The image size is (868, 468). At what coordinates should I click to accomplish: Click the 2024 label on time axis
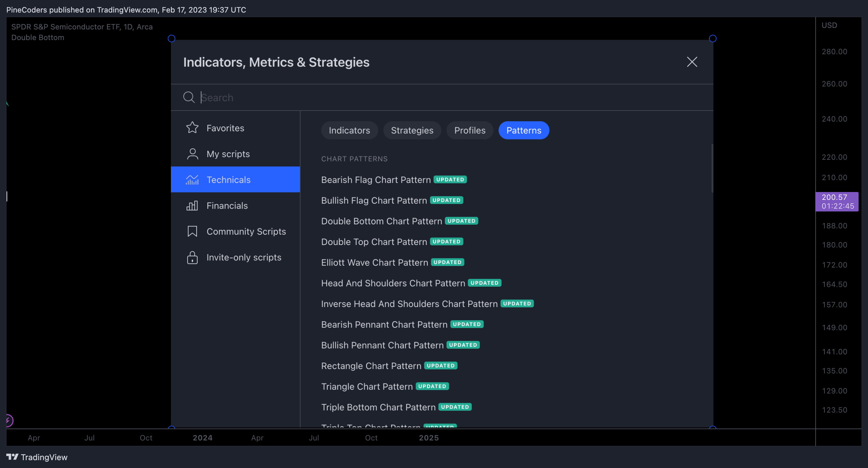203,437
